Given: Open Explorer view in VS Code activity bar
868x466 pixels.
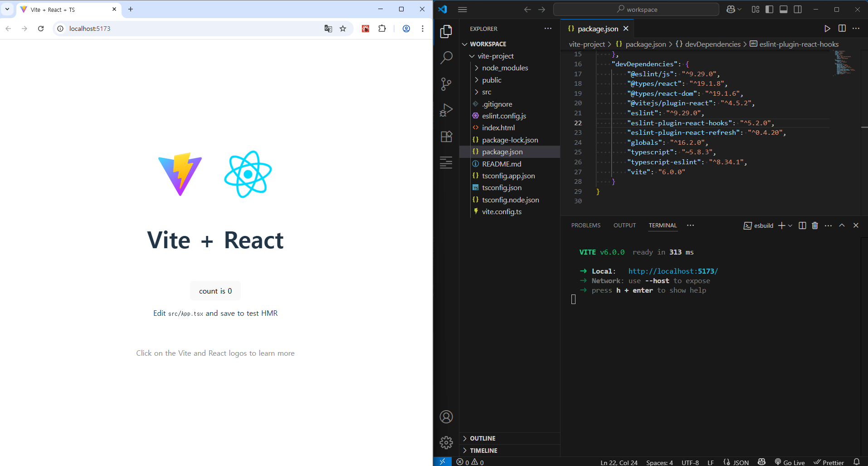Looking at the screenshot, I should click(446, 31).
